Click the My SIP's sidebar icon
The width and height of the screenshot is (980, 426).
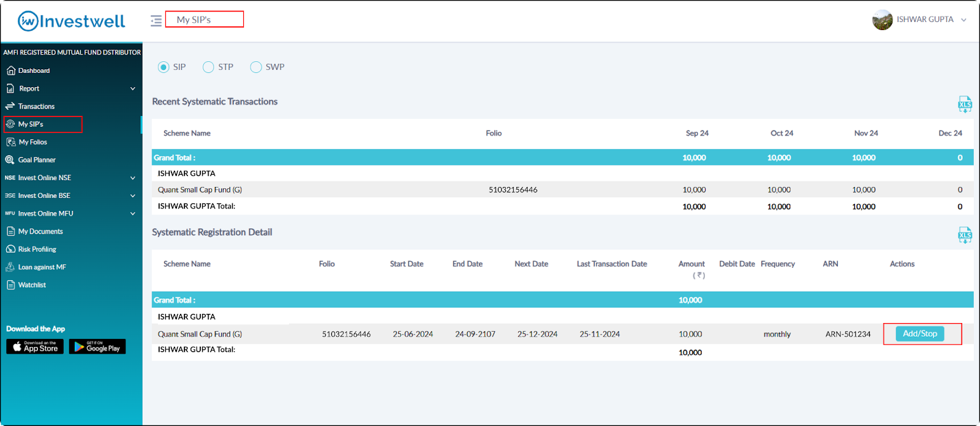coord(10,124)
